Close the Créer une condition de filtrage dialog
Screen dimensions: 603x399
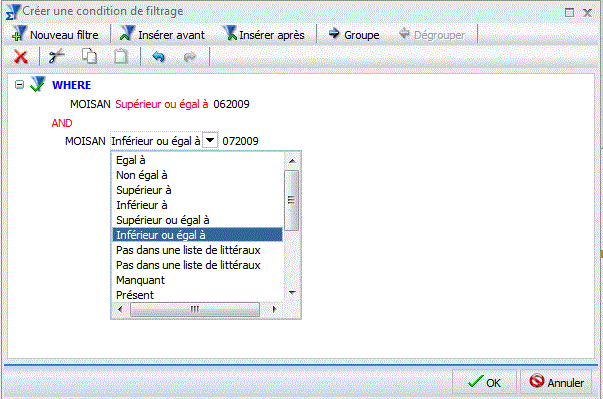click(587, 13)
